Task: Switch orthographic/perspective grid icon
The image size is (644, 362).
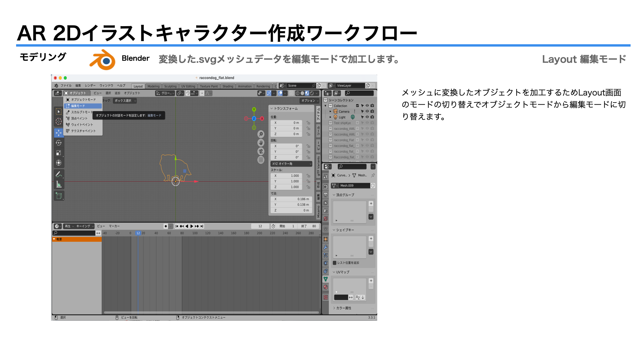Action: point(261,160)
